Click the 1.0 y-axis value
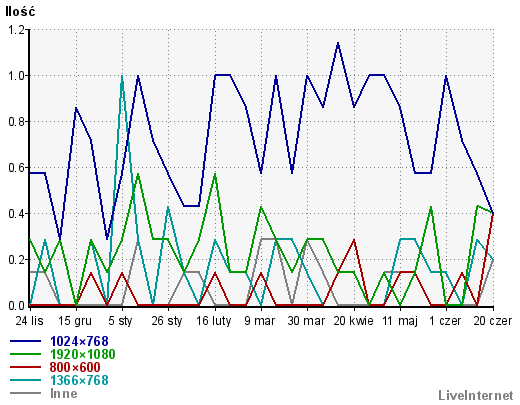The height and width of the screenshot is (405, 520). coord(16,76)
